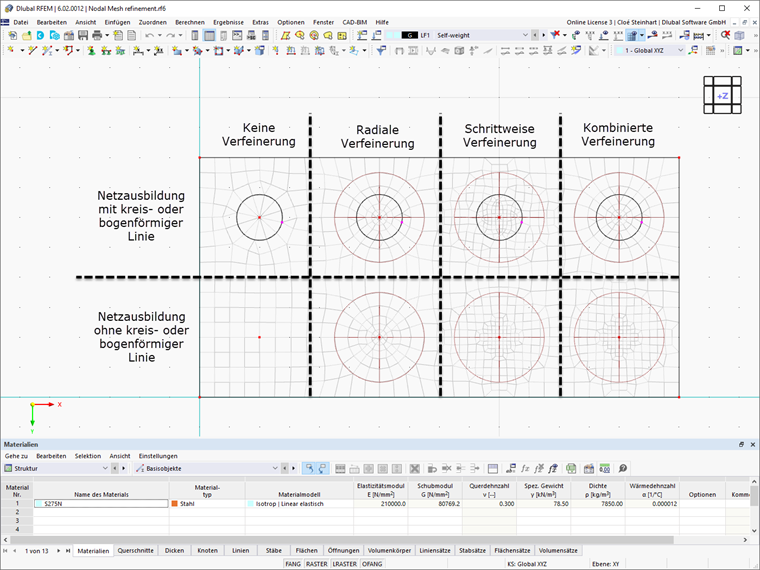Viewport: 760px width, 570px height.
Task: Open the Berechnen menu
Action: pyautogui.click(x=190, y=22)
